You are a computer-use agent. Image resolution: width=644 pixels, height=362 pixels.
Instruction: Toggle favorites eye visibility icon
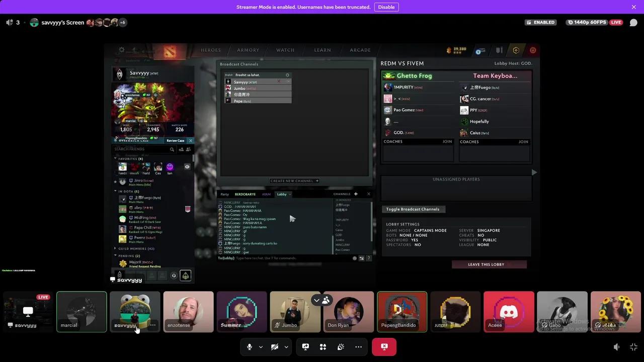tap(187, 167)
